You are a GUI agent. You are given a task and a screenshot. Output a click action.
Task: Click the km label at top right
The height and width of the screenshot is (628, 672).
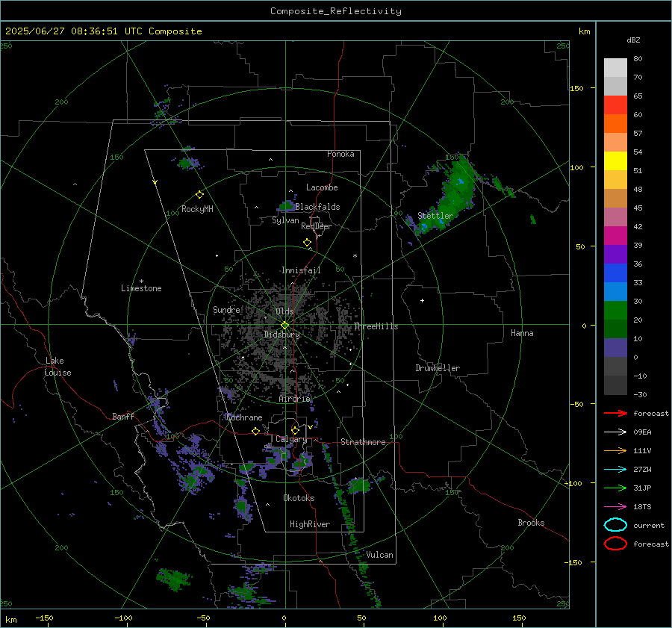point(584,31)
